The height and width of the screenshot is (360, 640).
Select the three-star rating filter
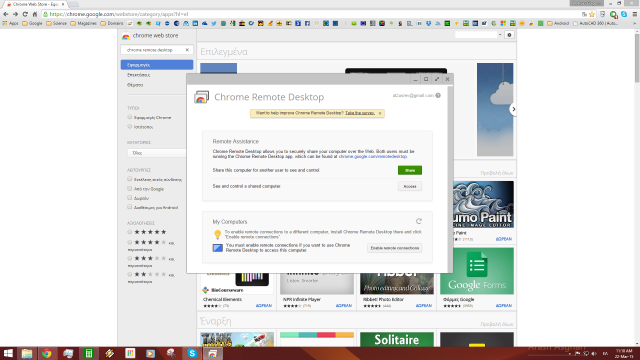point(130,258)
